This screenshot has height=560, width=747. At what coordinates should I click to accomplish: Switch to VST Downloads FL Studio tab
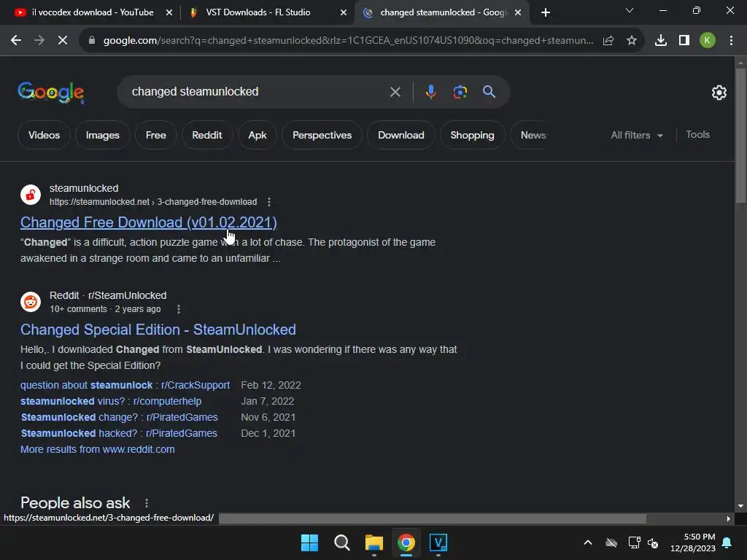point(258,12)
